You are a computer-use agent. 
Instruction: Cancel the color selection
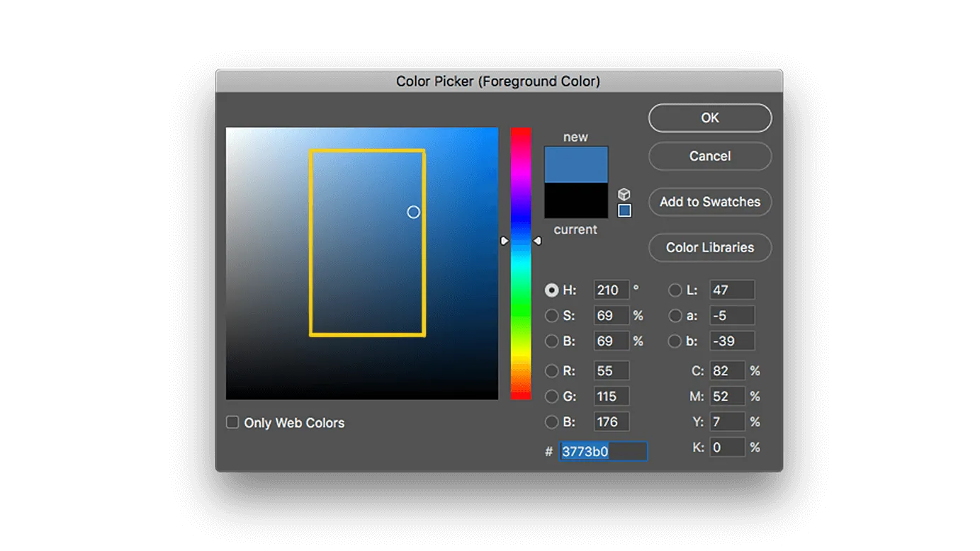click(x=709, y=156)
